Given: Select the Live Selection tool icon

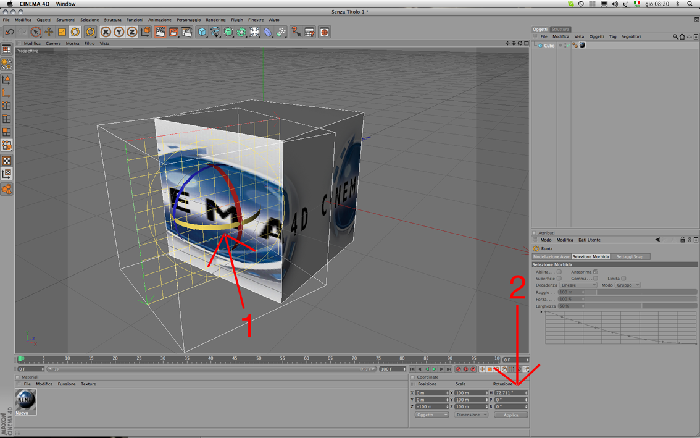Looking at the screenshot, I should (x=36, y=32).
